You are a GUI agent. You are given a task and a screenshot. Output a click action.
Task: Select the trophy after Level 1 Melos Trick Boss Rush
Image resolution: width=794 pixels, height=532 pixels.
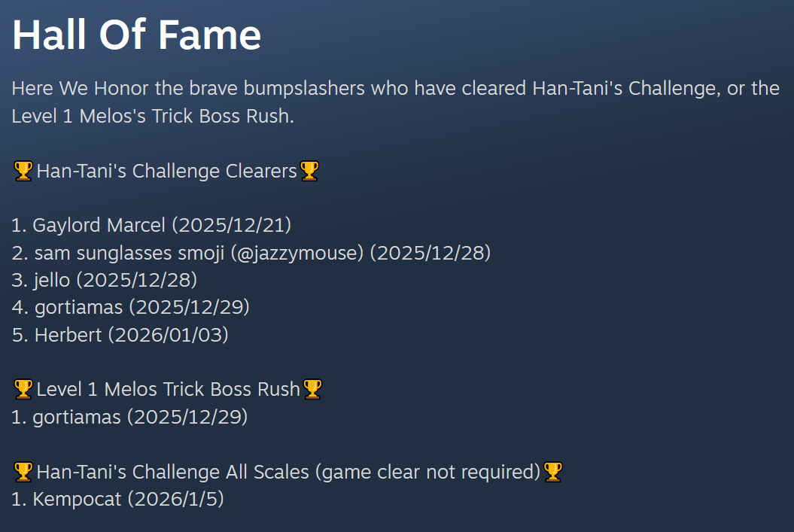click(x=312, y=389)
